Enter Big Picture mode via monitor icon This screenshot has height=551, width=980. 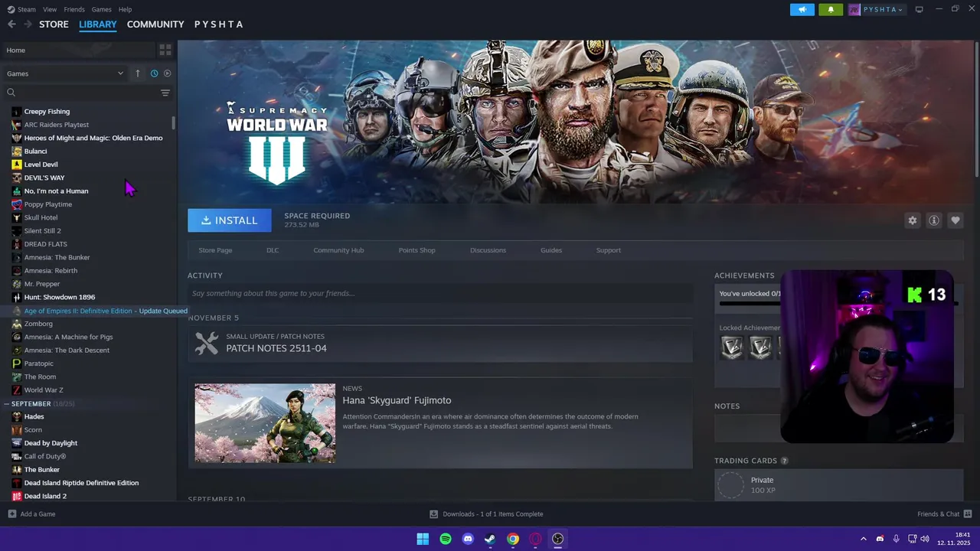pyautogui.click(x=920, y=9)
